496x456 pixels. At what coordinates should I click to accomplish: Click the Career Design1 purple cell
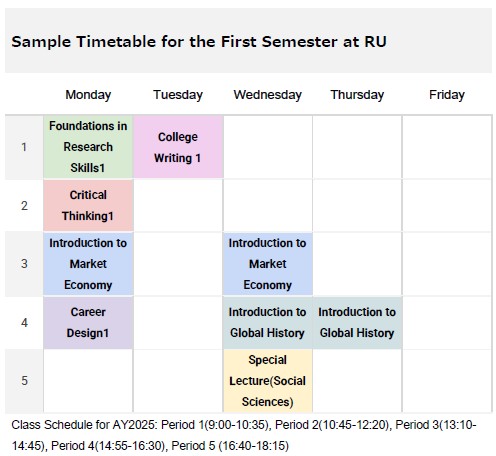88,322
